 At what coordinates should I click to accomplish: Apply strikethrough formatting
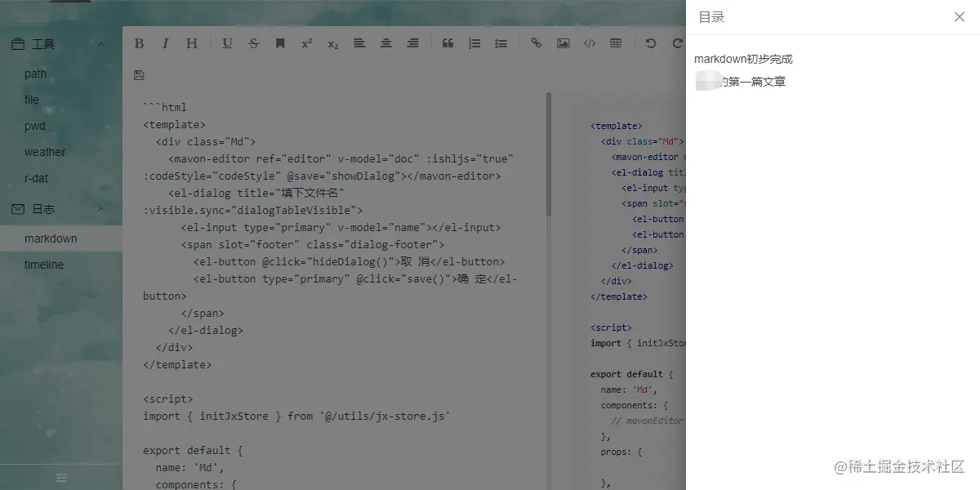pos(254,43)
